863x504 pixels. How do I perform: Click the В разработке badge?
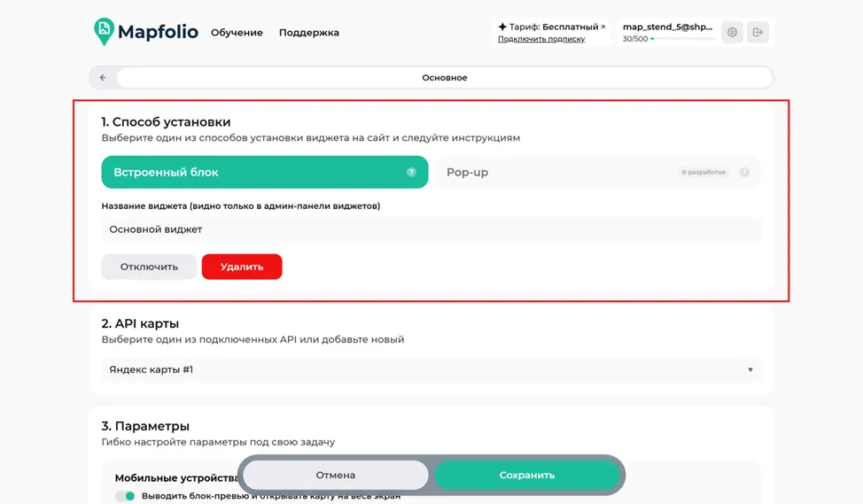(704, 172)
